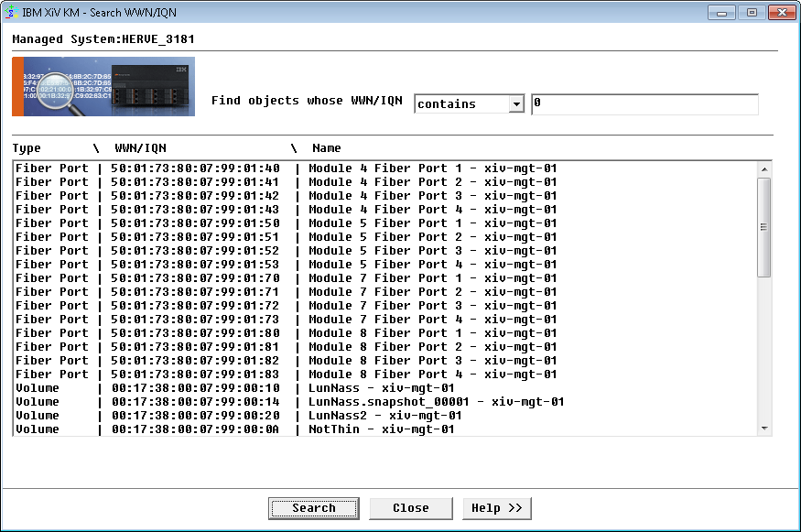The width and height of the screenshot is (801, 532).
Task: Click the WWN/IQN column header
Action: (140, 148)
